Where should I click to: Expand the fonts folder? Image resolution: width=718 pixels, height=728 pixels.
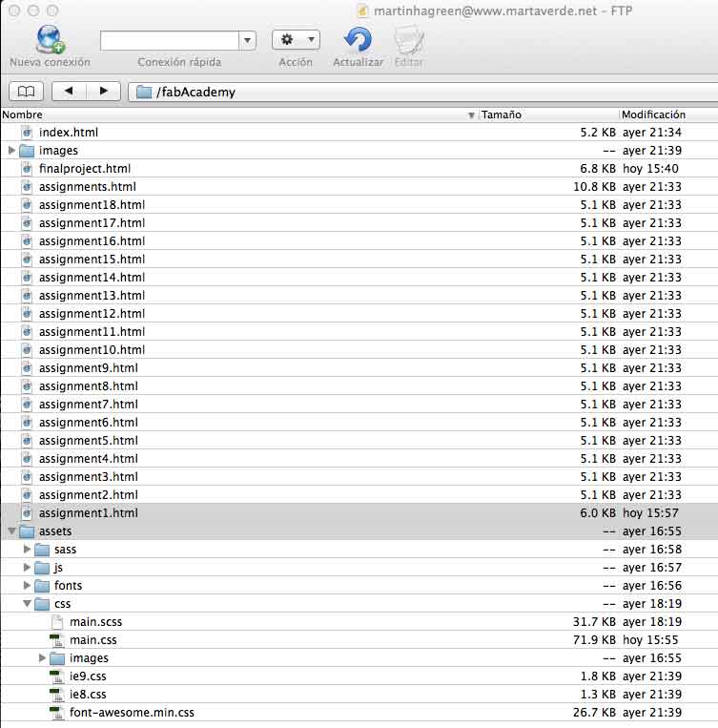pos(27,586)
